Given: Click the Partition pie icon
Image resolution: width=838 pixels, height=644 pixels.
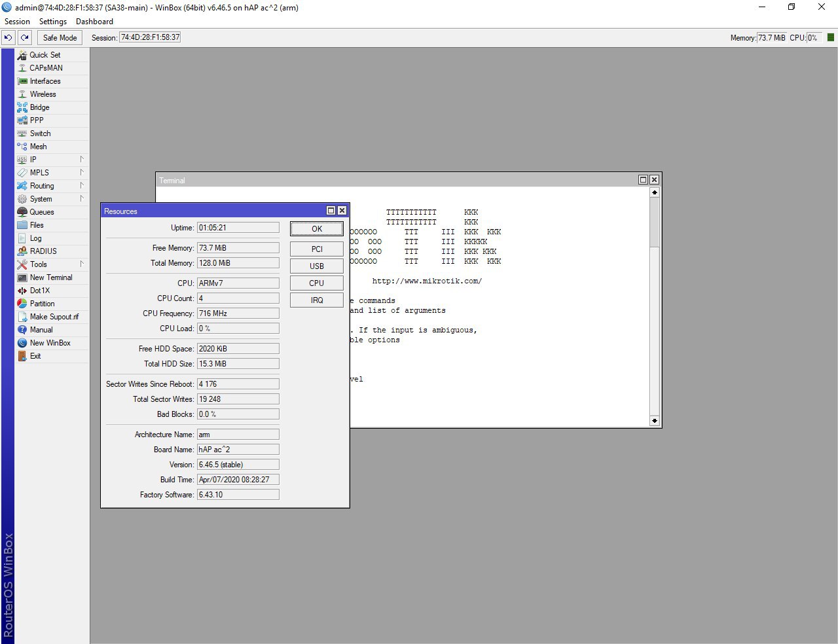Looking at the screenshot, I should (x=22, y=304).
